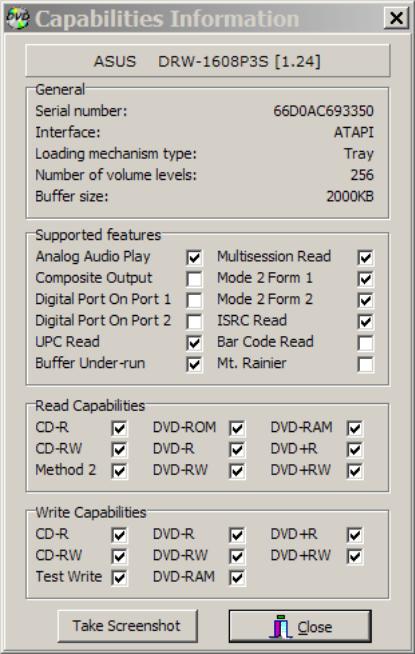Toggle CD-R under Write Capabilities

119,535
